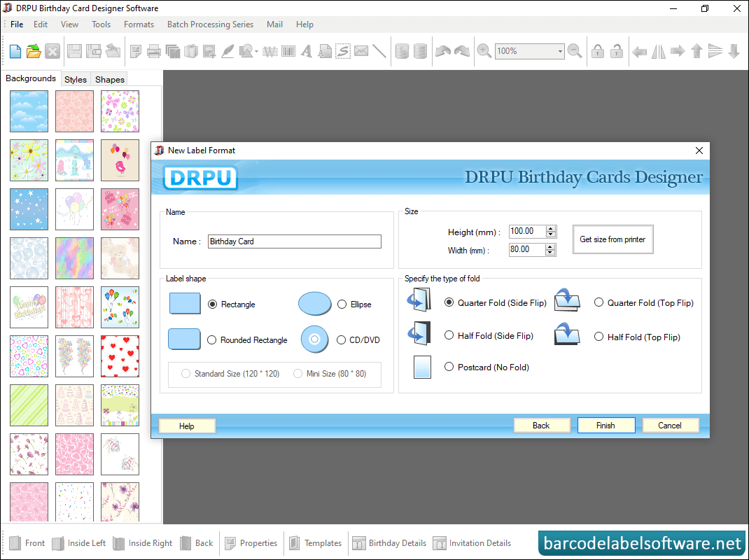Image resolution: width=749 pixels, height=560 pixels.
Task: Click the zoom in magnifier icon
Action: tap(484, 51)
